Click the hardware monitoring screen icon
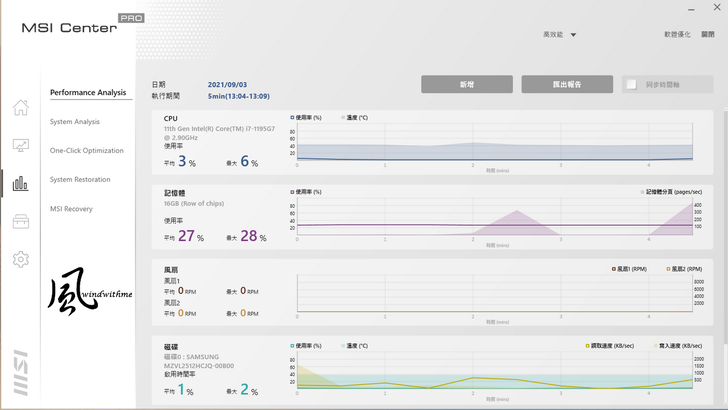 coord(20,145)
